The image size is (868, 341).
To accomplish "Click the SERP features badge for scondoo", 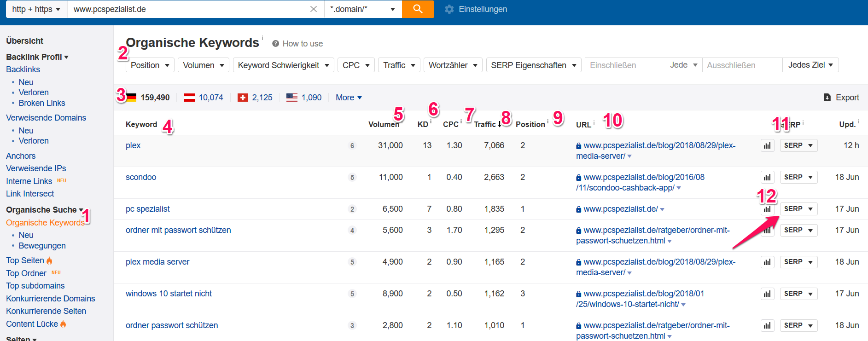I will coord(352,178).
